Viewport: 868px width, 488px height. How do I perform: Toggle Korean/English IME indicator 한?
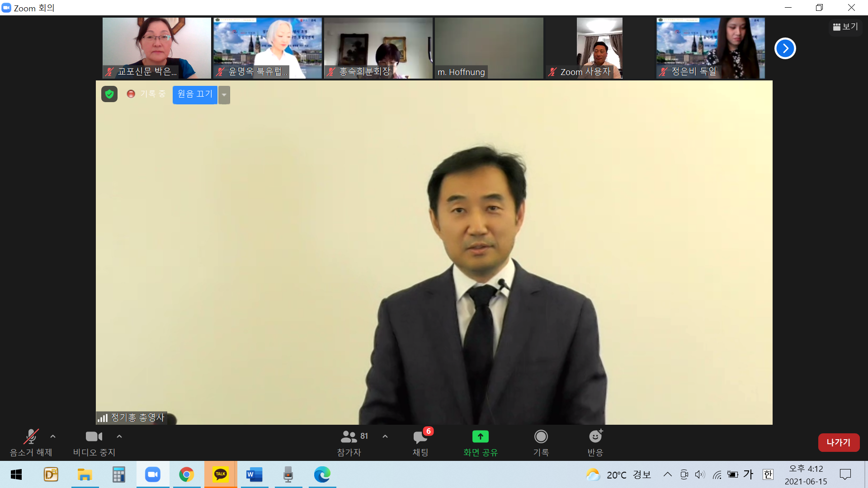tap(768, 474)
